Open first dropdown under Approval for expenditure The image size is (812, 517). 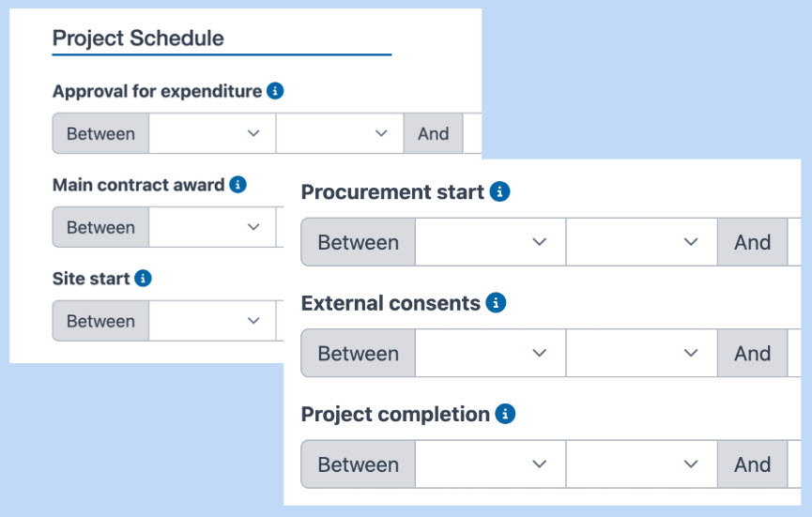click(x=212, y=134)
